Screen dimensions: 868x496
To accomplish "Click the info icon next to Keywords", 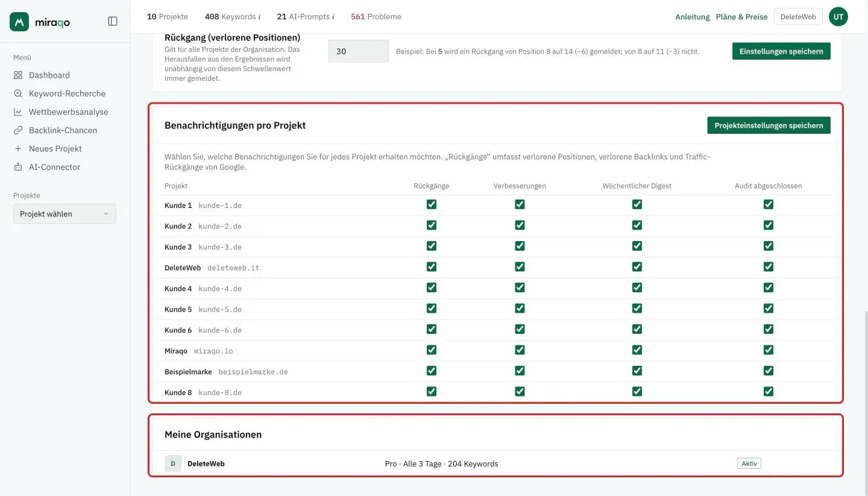I will 259,17.
